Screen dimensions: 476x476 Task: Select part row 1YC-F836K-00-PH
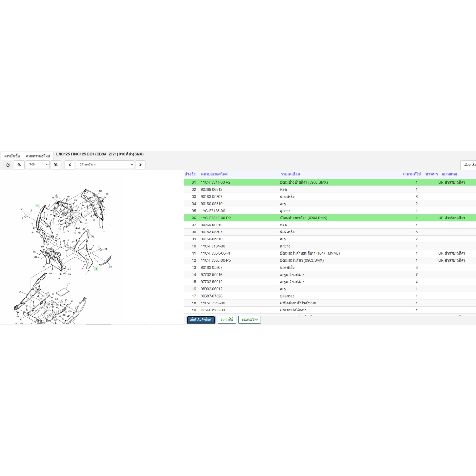[216, 253]
